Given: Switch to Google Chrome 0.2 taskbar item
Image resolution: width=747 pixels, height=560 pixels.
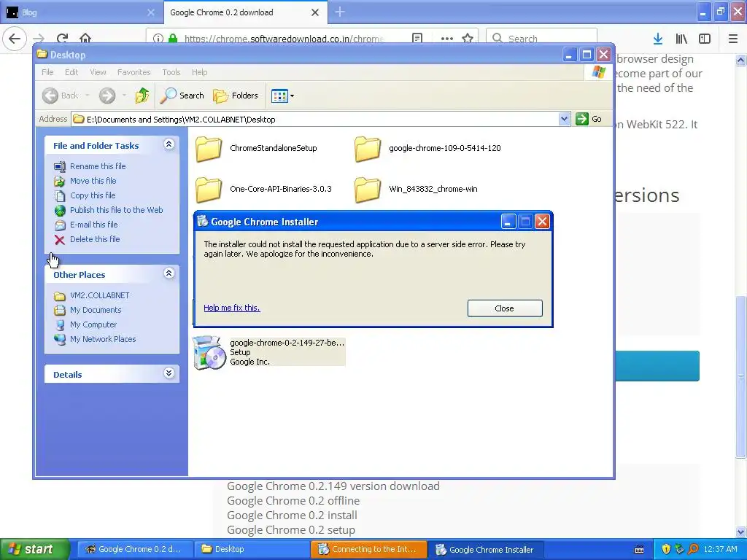Looking at the screenshot, I should 133,549.
